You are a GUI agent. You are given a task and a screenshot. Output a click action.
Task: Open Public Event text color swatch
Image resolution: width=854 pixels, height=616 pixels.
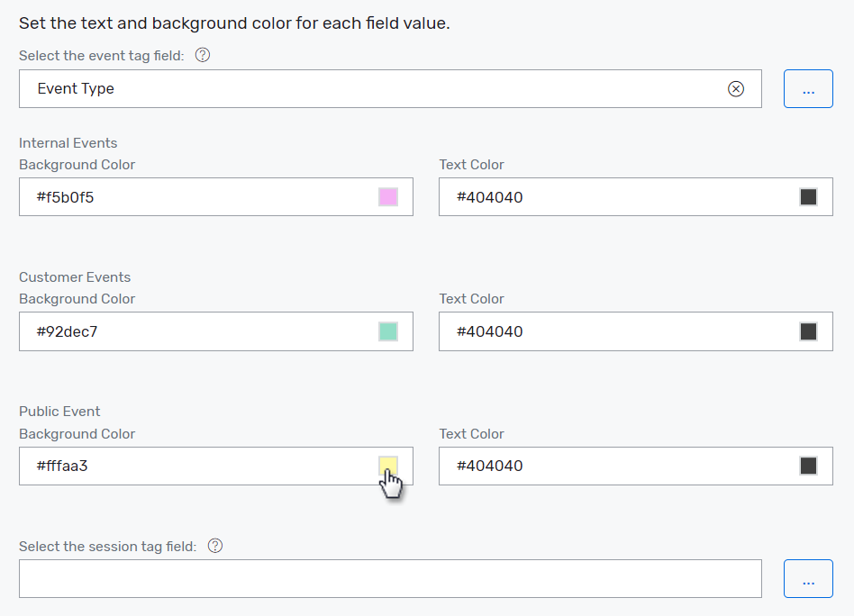coord(808,466)
